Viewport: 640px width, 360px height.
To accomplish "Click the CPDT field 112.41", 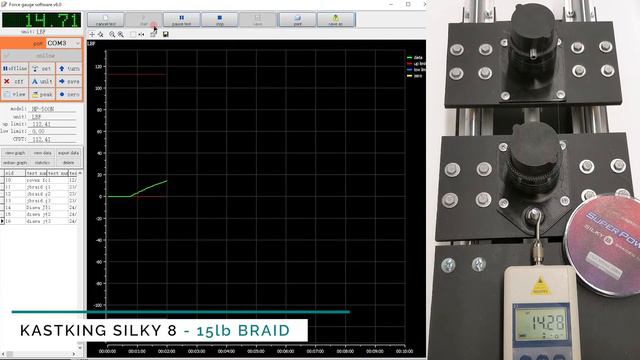I will [53, 139].
